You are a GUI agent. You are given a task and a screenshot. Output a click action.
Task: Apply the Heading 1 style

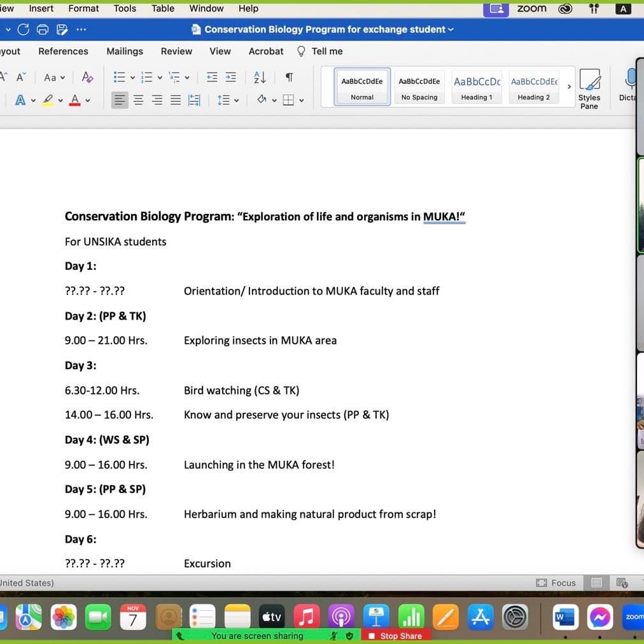pos(477,87)
